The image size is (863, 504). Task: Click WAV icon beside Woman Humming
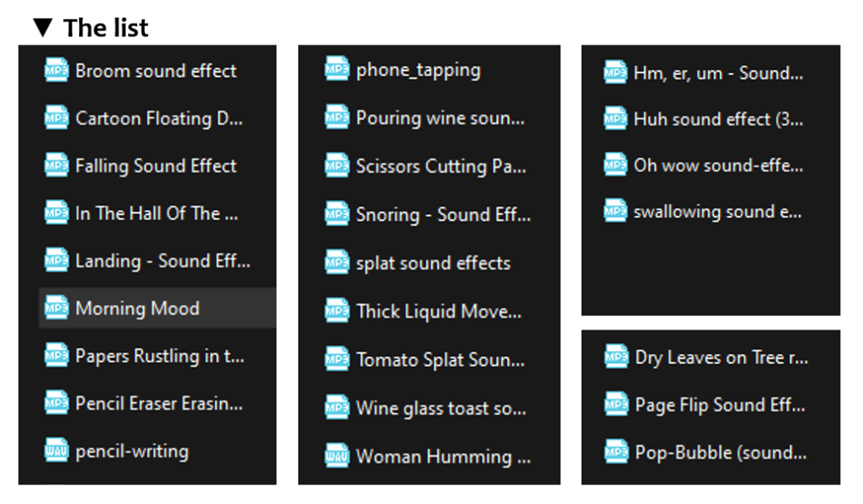click(x=336, y=456)
